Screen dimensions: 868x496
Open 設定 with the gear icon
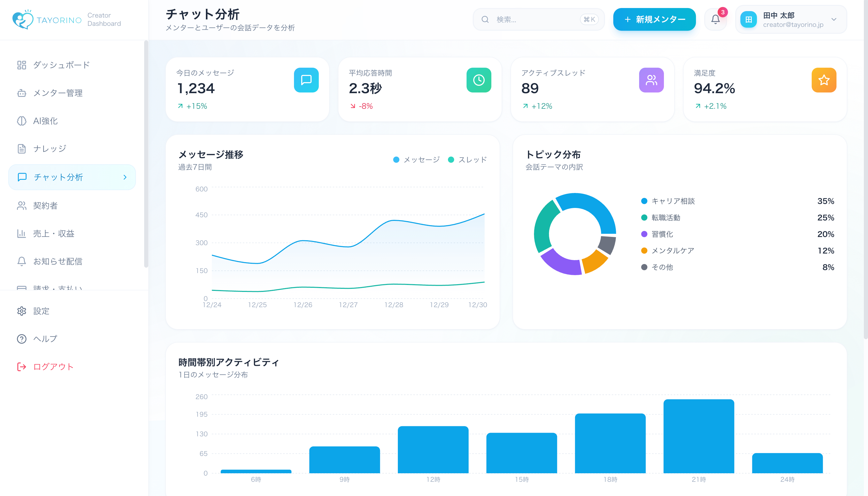(21, 311)
